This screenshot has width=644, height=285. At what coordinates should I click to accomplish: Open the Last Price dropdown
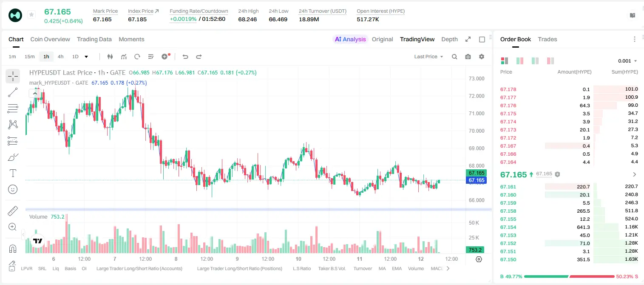[428, 57]
